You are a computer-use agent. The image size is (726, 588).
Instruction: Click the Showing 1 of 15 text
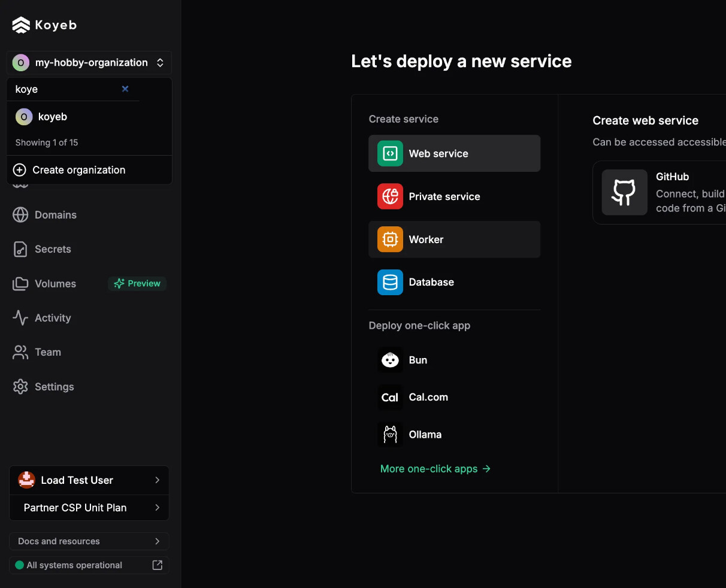[47, 143]
